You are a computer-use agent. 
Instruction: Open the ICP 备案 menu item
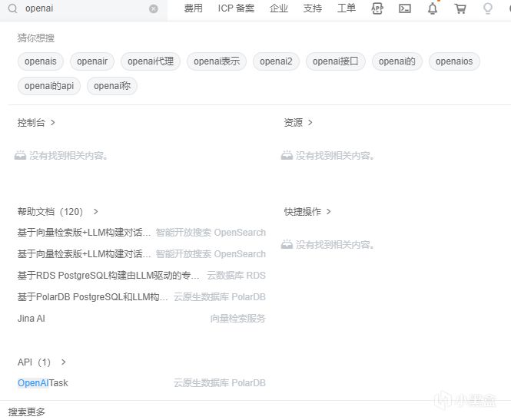point(236,8)
